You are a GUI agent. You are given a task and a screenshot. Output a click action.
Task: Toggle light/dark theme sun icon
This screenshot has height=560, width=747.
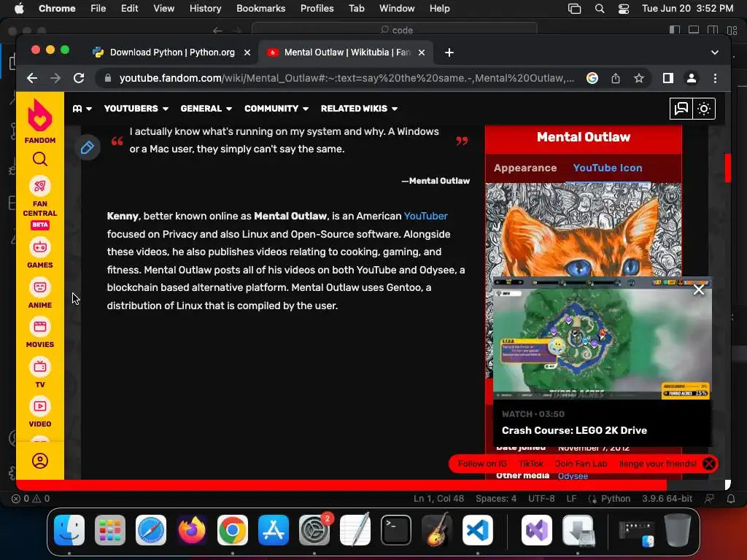[x=704, y=109]
